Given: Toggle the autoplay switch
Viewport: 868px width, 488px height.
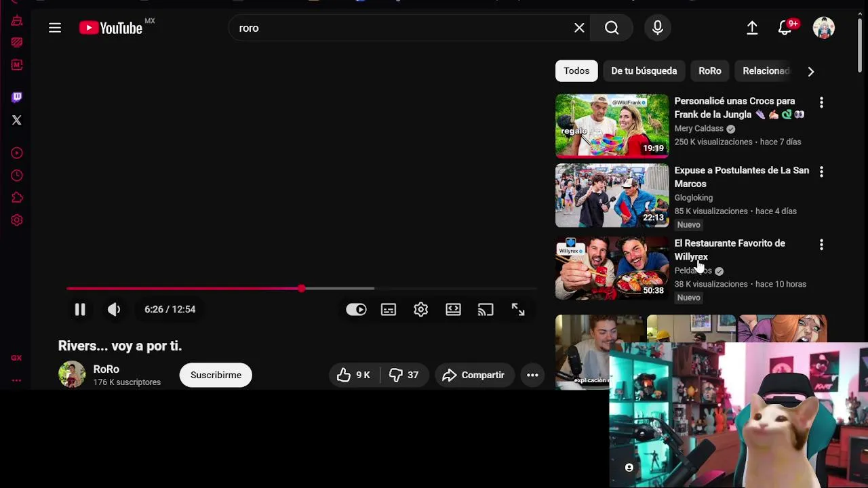Looking at the screenshot, I should pos(356,309).
